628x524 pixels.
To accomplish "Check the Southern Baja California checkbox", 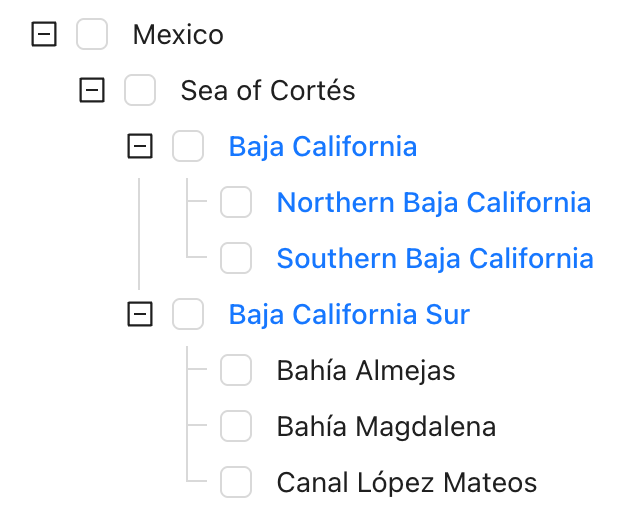I will 236,259.
